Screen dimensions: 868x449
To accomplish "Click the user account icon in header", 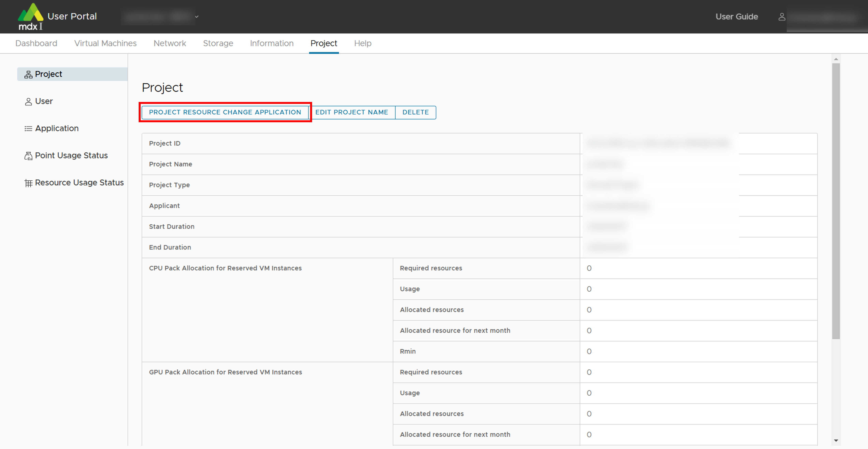I will tap(782, 17).
